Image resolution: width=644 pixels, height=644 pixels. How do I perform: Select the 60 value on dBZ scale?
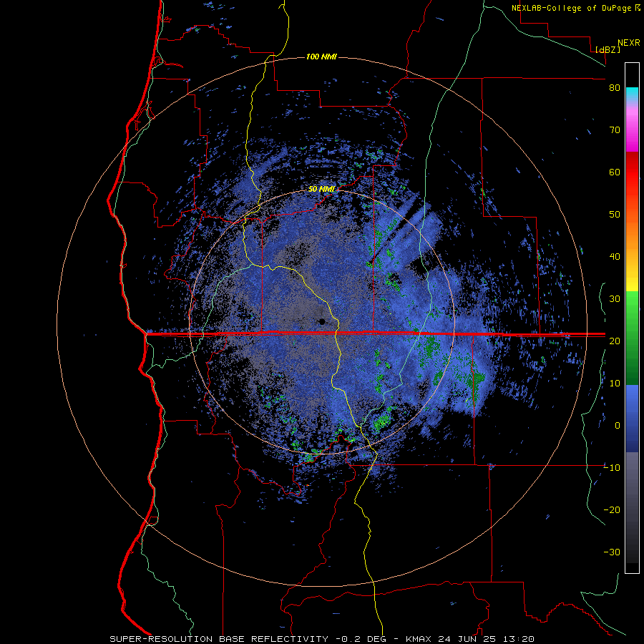point(615,172)
